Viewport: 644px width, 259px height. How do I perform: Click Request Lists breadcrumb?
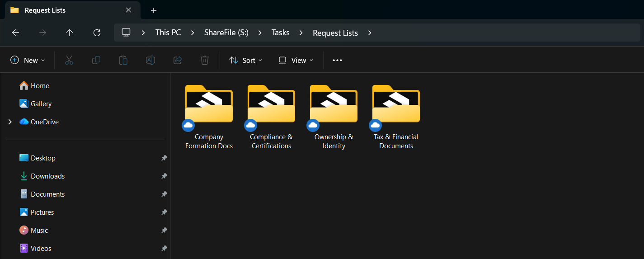tap(335, 33)
